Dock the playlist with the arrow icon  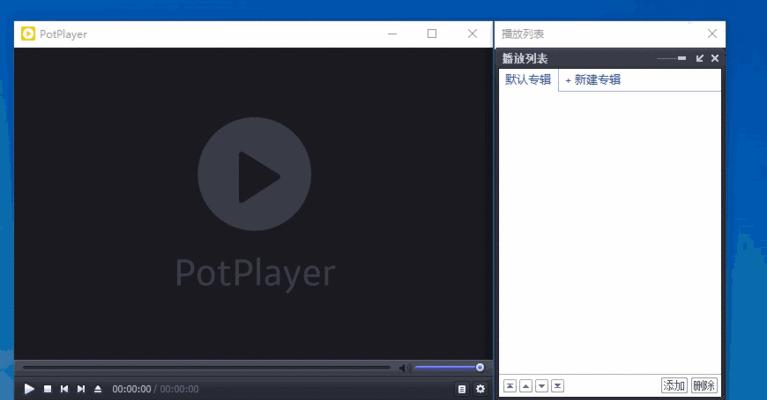699,58
